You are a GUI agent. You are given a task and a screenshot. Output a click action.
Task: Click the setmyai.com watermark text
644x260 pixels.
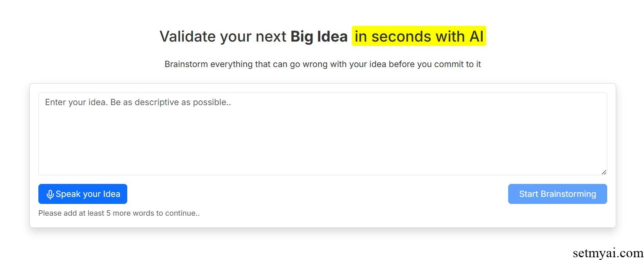(x=608, y=253)
